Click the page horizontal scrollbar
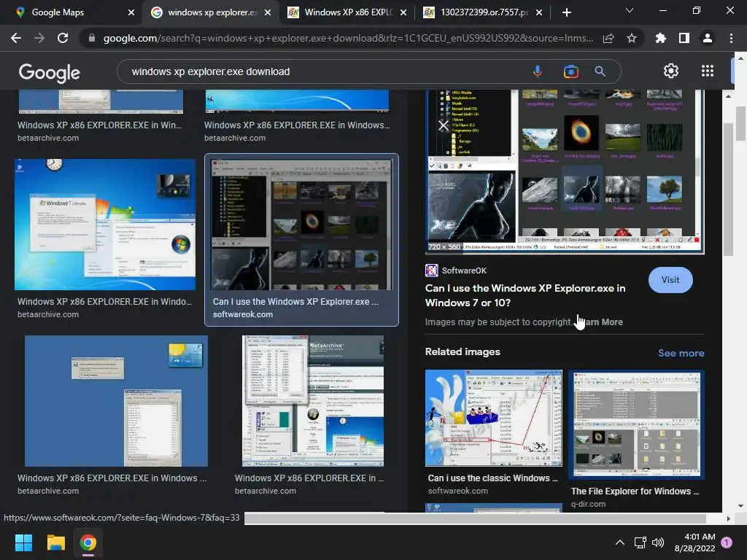This screenshot has width=747, height=560. [x=474, y=518]
